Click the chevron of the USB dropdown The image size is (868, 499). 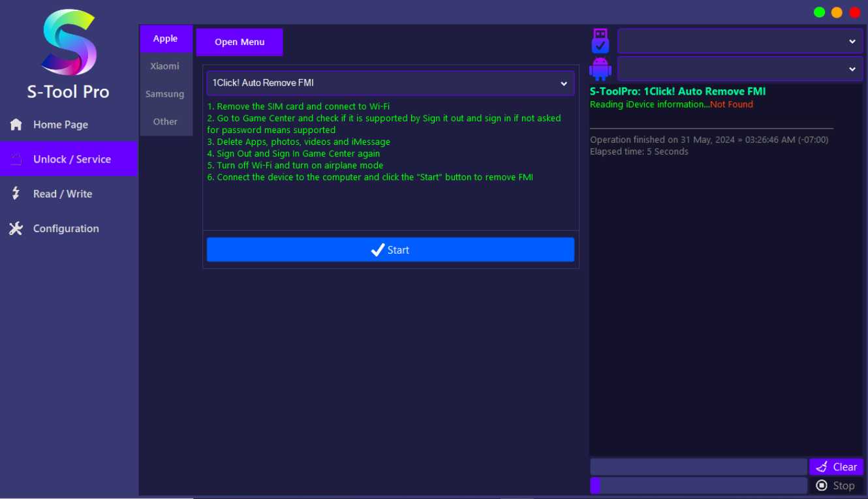click(x=852, y=41)
